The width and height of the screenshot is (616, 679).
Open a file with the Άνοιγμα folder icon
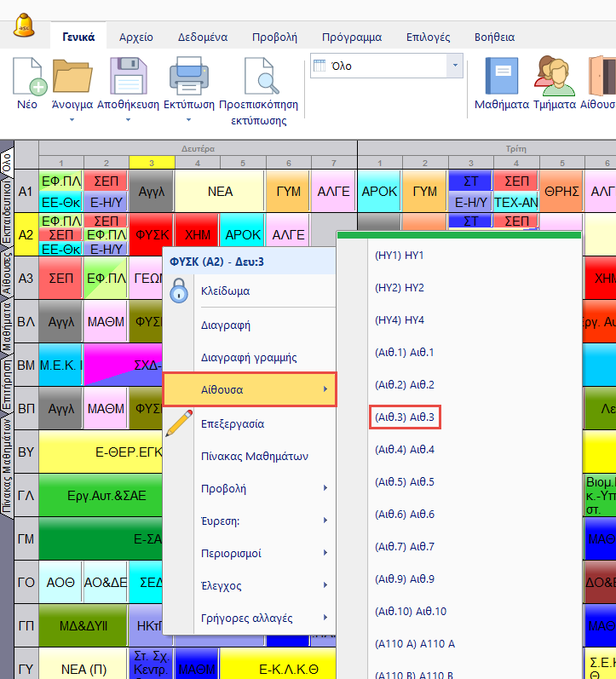pyautogui.click(x=72, y=78)
